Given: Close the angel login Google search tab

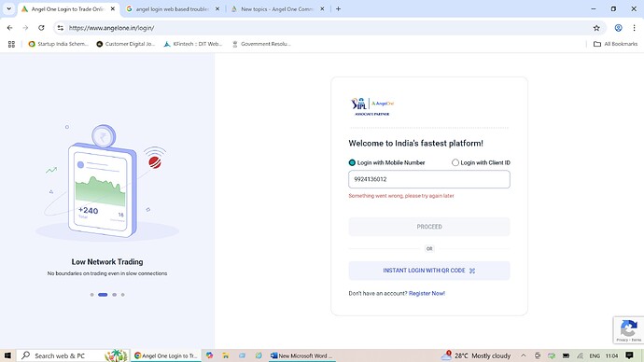Looking at the screenshot, I should click(x=217, y=8).
